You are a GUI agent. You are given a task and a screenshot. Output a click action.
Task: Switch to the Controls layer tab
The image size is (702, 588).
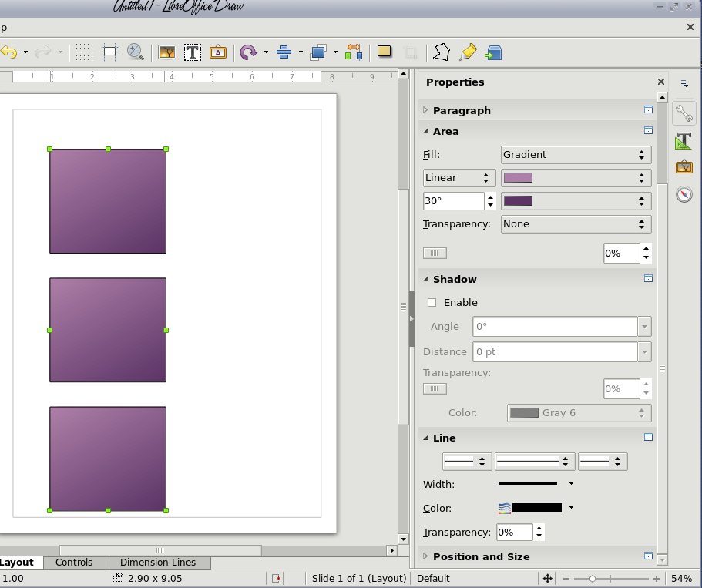[74, 563]
